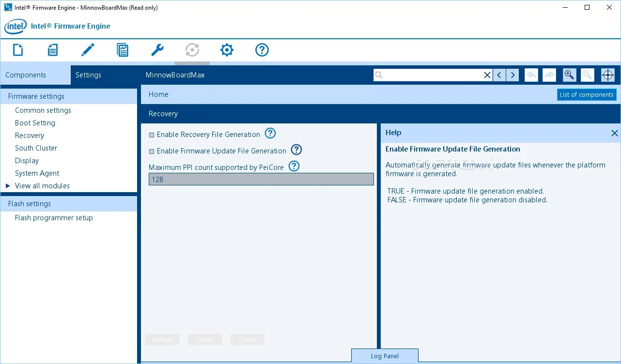Click the New project document icon

pyautogui.click(x=18, y=50)
